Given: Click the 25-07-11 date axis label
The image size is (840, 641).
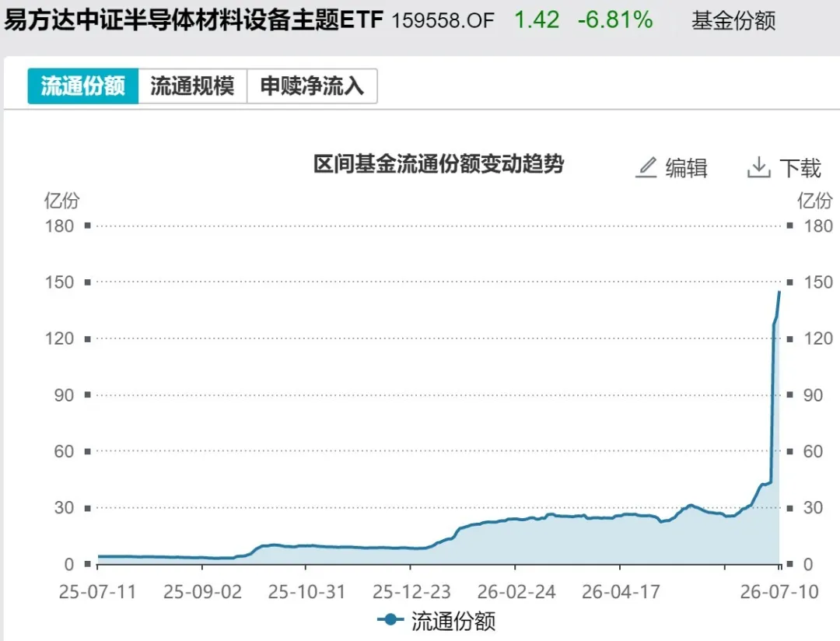Looking at the screenshot, I should (97, 592).
